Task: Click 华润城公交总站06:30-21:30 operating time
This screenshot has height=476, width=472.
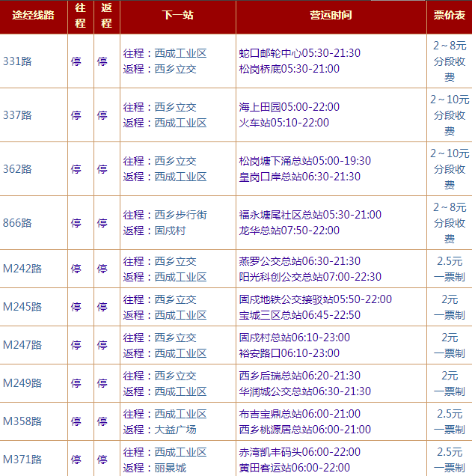Action: 305,391
